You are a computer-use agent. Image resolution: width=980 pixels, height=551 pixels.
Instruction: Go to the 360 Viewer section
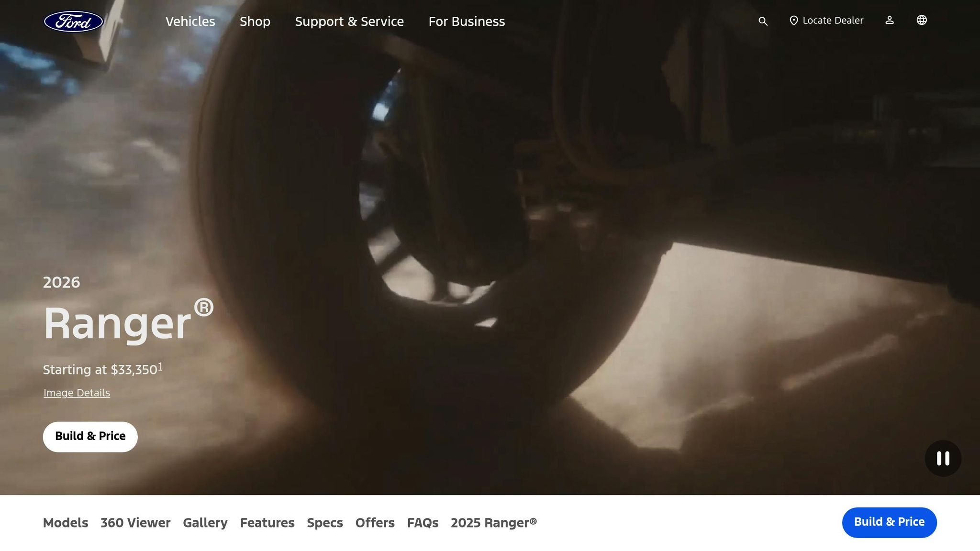pyautogui.click(x=135, y=523)
